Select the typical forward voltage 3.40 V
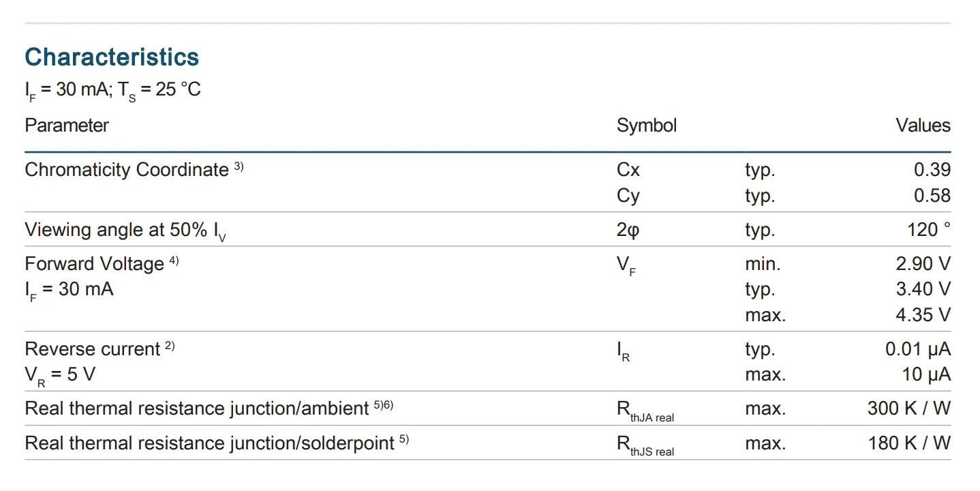Image resolution: width=980 pixels, height=491 pixels. tap(923, 289)
